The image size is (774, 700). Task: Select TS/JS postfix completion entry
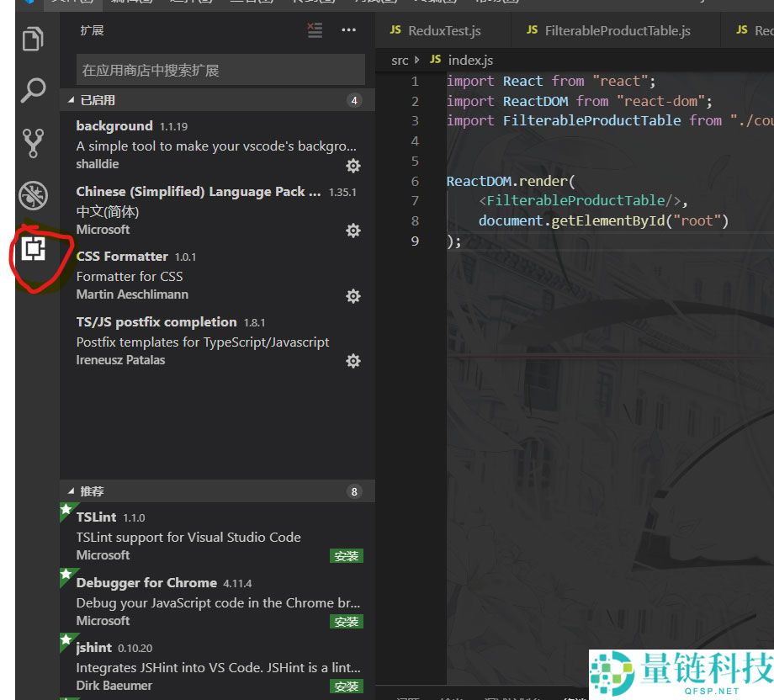[x=218, y=341]
